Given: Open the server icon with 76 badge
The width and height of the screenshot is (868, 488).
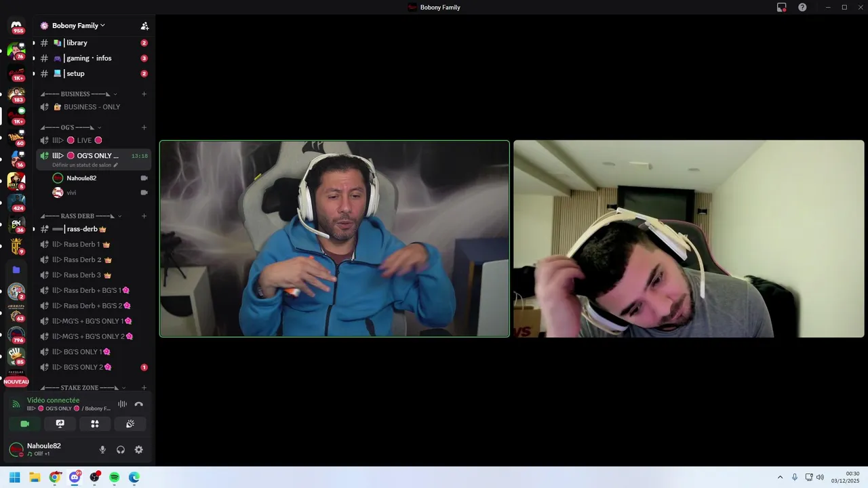Looking at the screenshot, I should tap(16, 51).
